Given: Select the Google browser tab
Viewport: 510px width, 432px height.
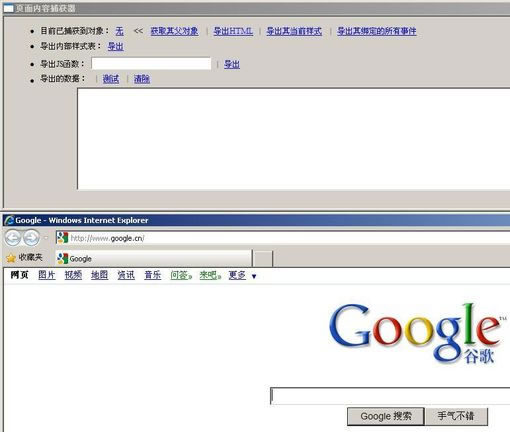Looking at the screenshot, I should pos(154,259).
